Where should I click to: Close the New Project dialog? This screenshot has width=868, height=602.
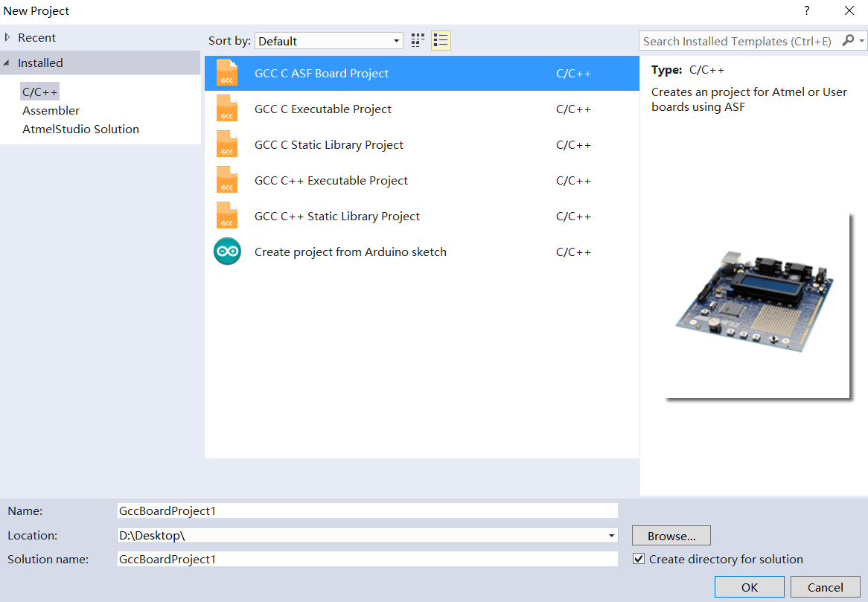click(849, 10)
